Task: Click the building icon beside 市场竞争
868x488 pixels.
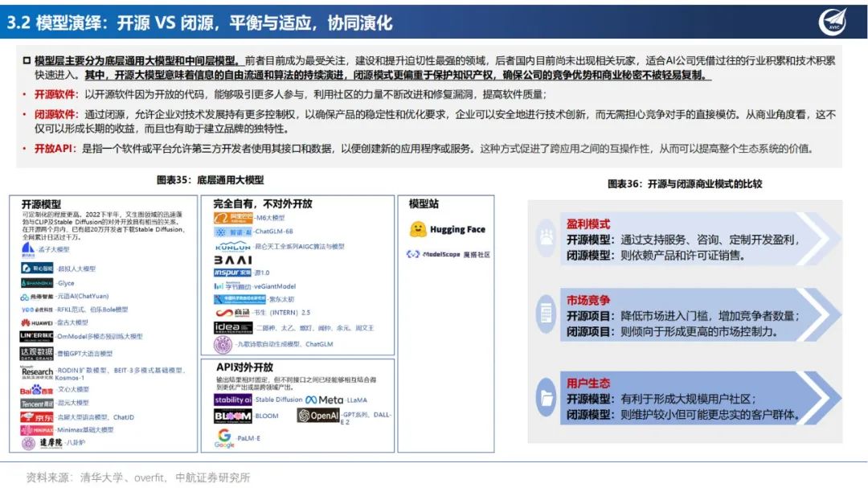Action: click(x=547, y=314)
